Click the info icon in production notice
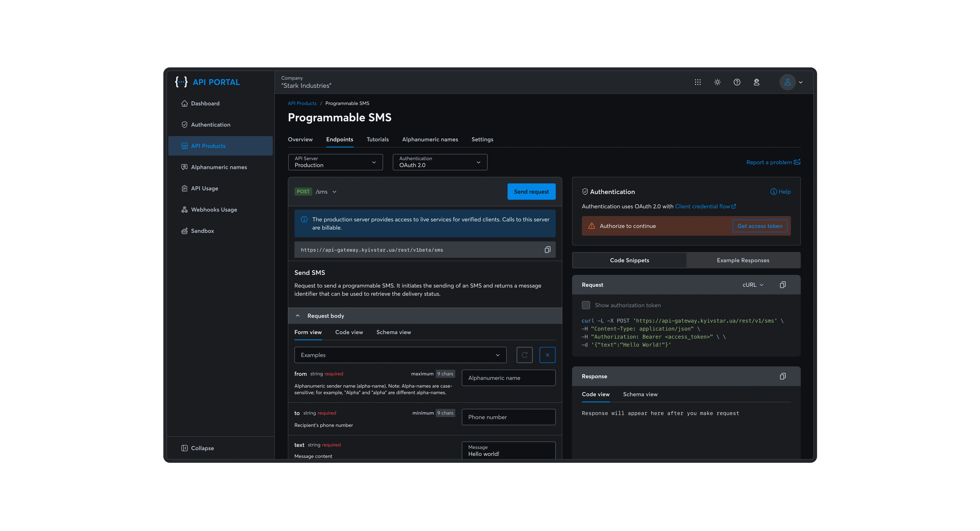This screenshot has width=980, height=531. pos(304,219)
